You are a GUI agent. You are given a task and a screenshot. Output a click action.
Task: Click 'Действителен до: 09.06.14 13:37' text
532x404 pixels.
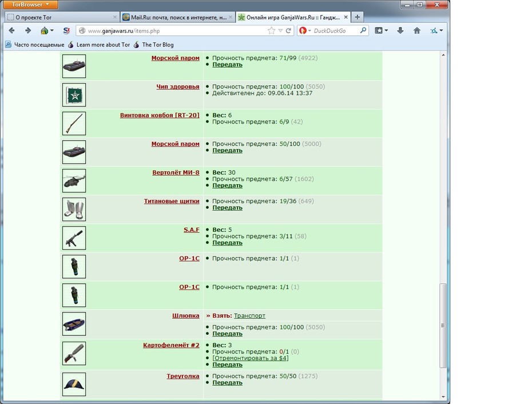pyautogui.click(x=262, y=93)
